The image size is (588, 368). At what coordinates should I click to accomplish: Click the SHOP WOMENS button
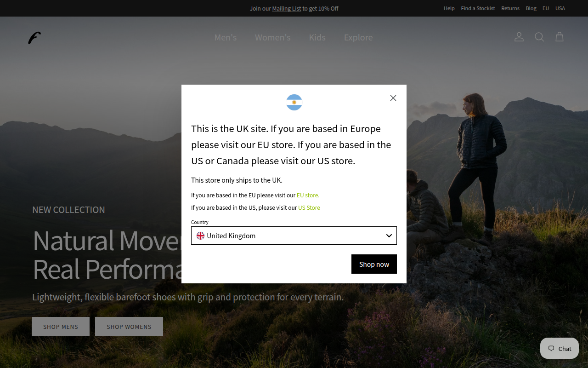129,327
